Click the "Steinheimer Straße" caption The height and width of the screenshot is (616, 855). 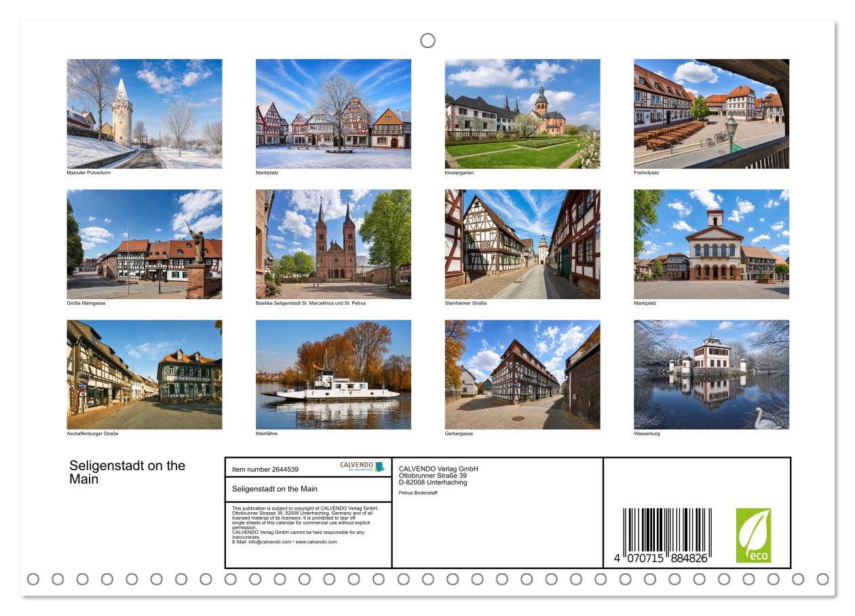pos(466,303)
